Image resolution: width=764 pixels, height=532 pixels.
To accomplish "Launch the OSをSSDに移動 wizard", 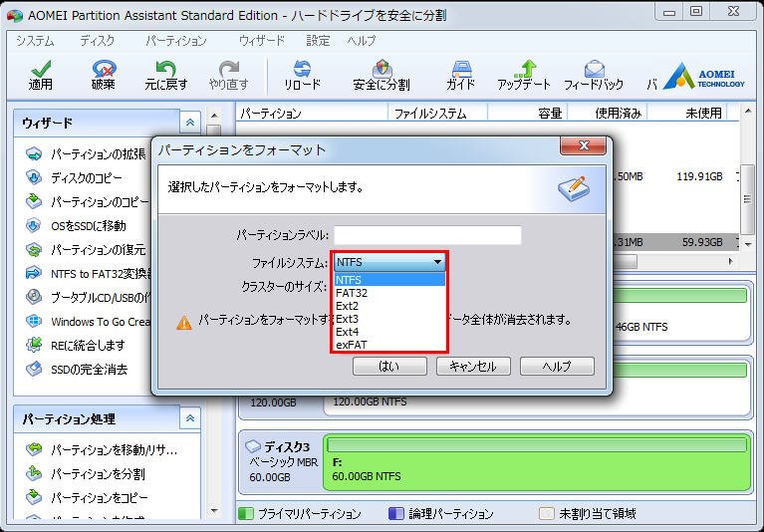I will (x=76, y=225).
